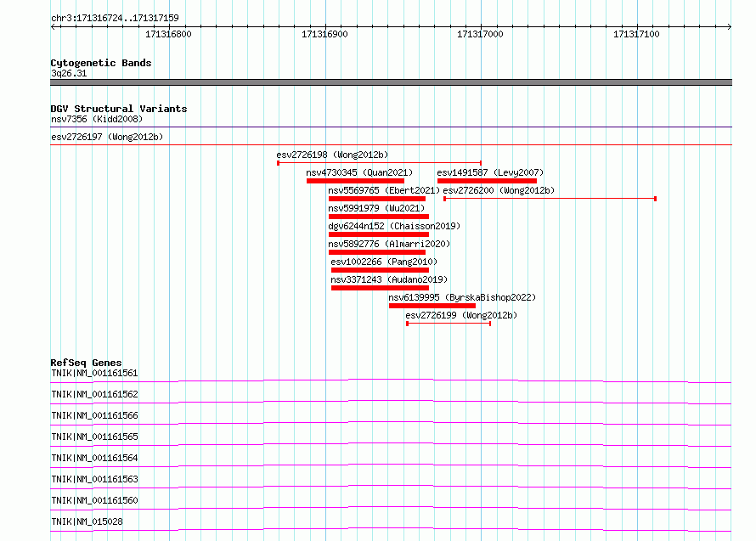Select the red bar under esv1002266

380,270
